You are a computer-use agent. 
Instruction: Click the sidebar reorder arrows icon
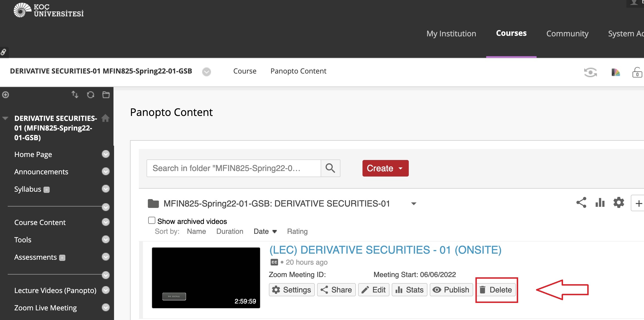click(x=75, y=95)
